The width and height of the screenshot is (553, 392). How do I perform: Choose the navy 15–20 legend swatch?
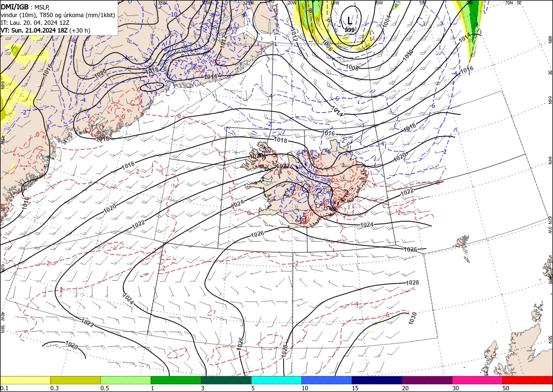(x=377, y=380)
